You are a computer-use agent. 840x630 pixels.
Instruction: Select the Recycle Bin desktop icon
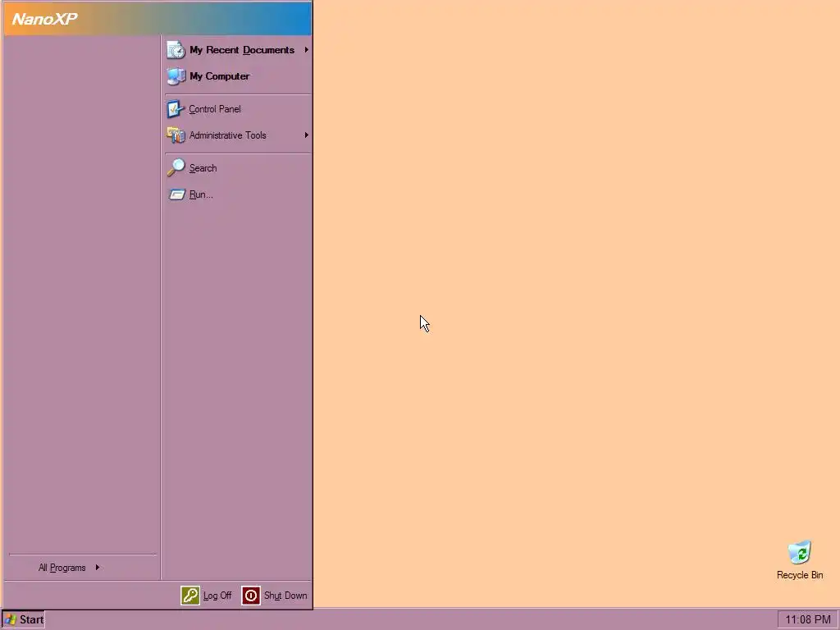(x=799, y=552)
